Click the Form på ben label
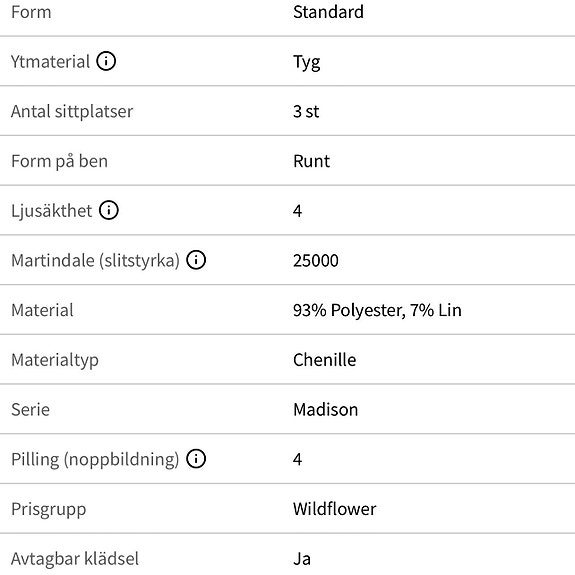The image size is (575, 575). 59,161
